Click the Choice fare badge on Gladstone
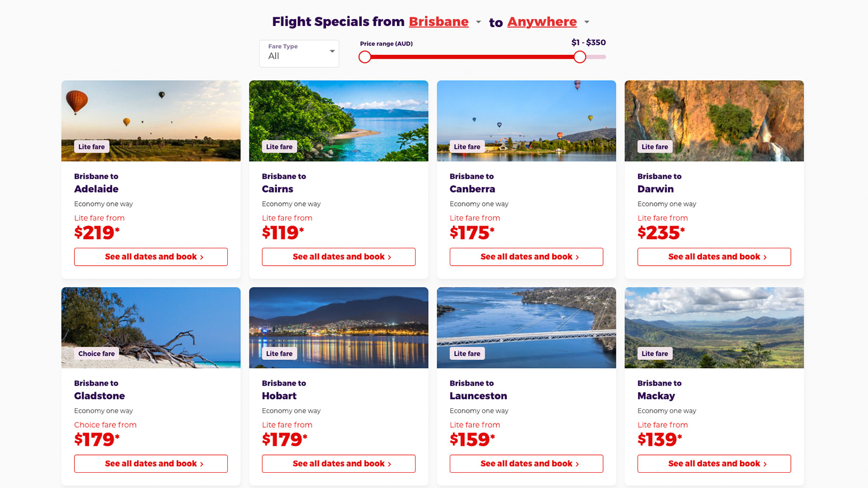The height and width of the screenshot is (488, 868). (x=97, y=354)
